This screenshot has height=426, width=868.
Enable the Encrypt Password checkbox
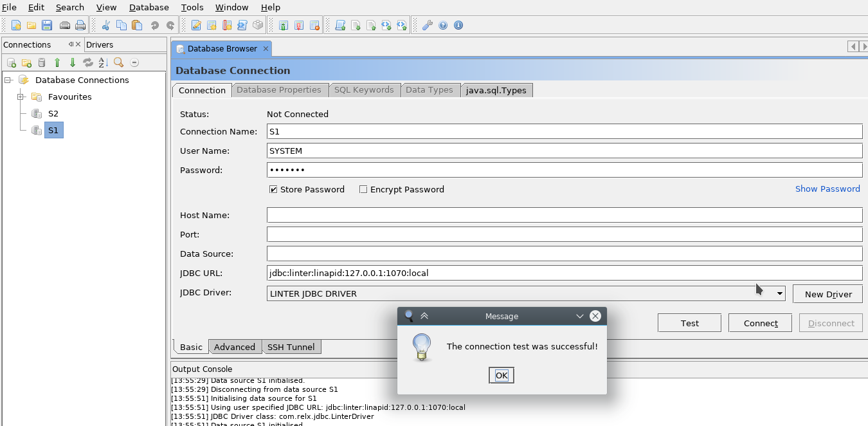[363, 190]
